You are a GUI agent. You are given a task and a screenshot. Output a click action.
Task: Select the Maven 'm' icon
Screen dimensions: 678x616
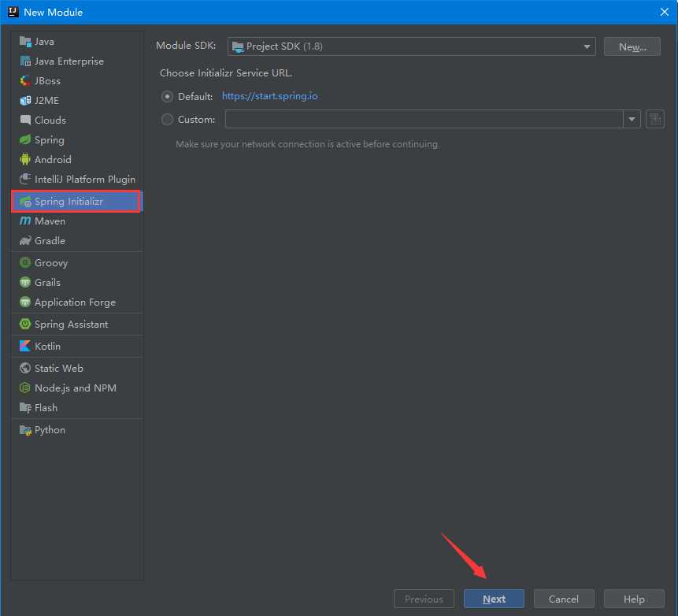25,221
